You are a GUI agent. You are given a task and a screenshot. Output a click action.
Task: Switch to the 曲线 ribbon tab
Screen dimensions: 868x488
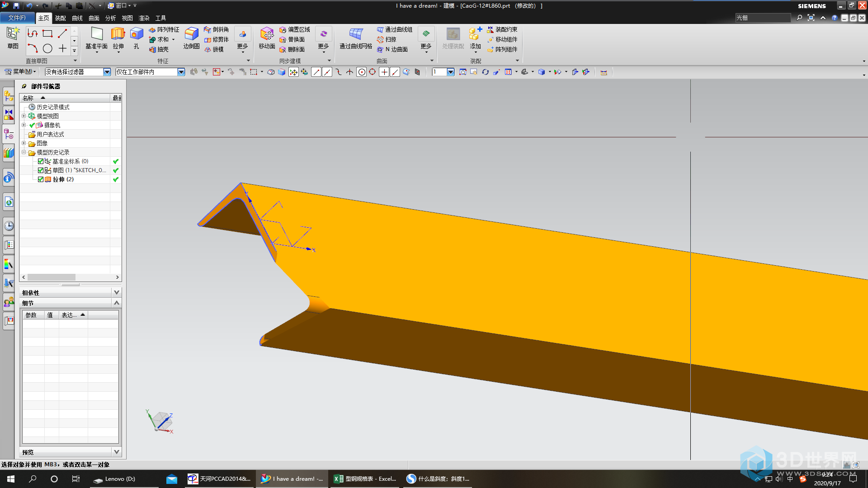pyautogui.click(x=77, y=18)
